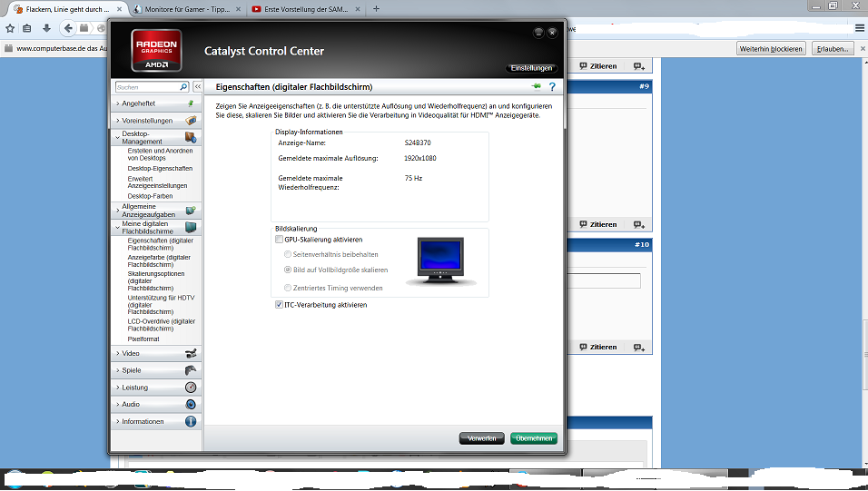Click the Erlauben... button in the browser
This screenshot has height=491, width=868.
tap(833, 49)
